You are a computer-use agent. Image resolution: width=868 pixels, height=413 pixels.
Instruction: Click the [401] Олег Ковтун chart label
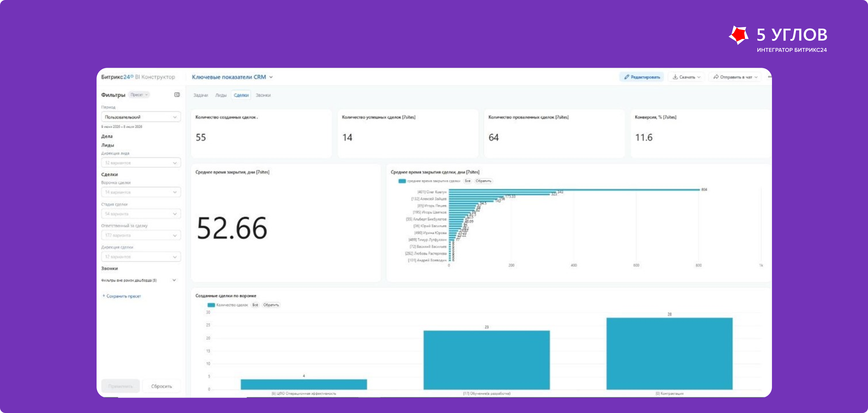pos(432,192)
